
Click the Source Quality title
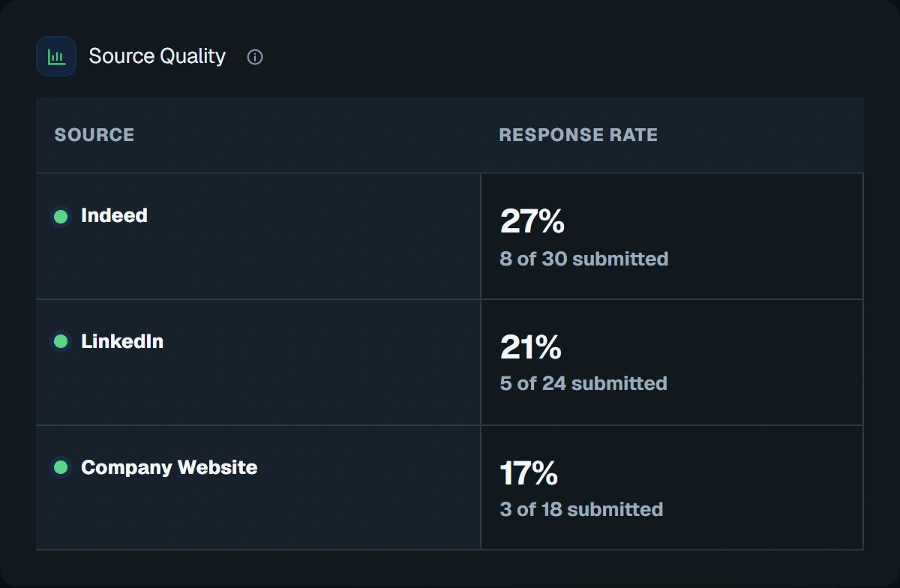click(157, 56)
